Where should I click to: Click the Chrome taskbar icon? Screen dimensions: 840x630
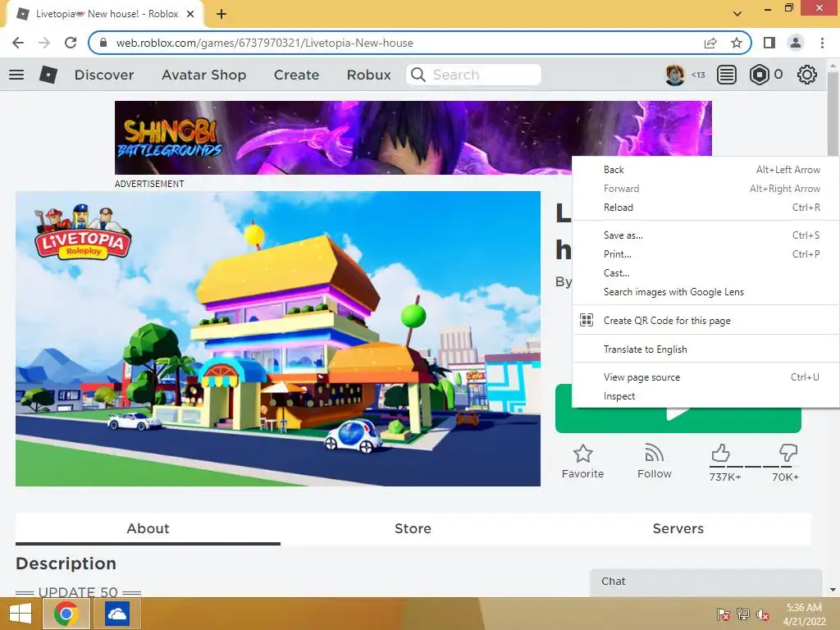66,614
